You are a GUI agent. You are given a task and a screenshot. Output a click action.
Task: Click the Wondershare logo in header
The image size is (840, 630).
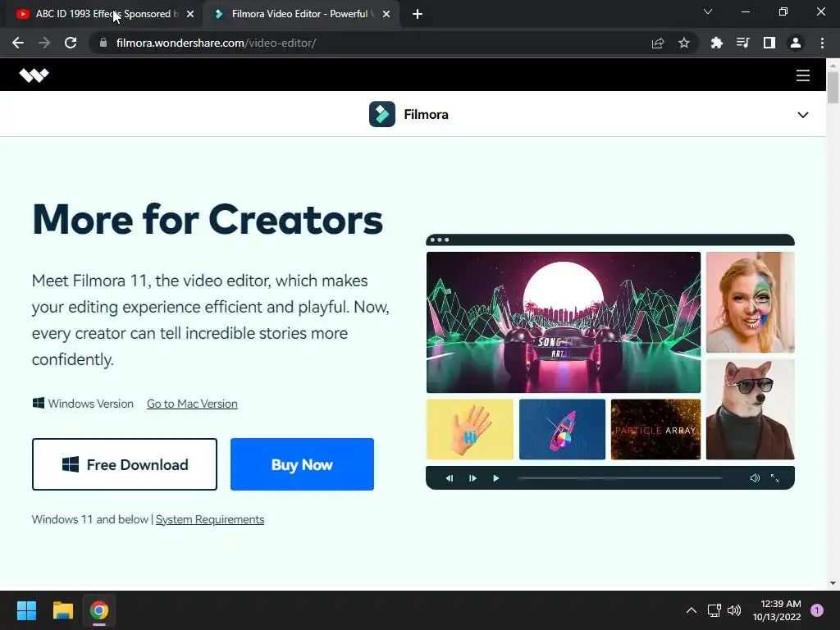click(x=34, y=75)
